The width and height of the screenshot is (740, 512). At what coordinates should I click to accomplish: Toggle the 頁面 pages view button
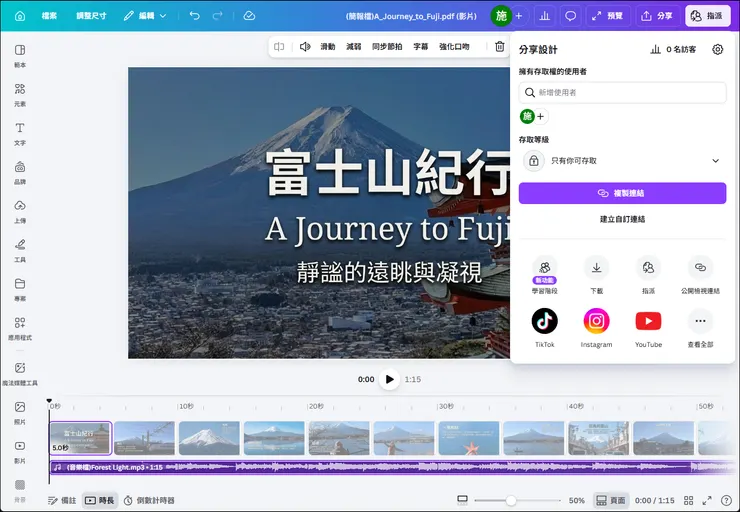(611, 501)
